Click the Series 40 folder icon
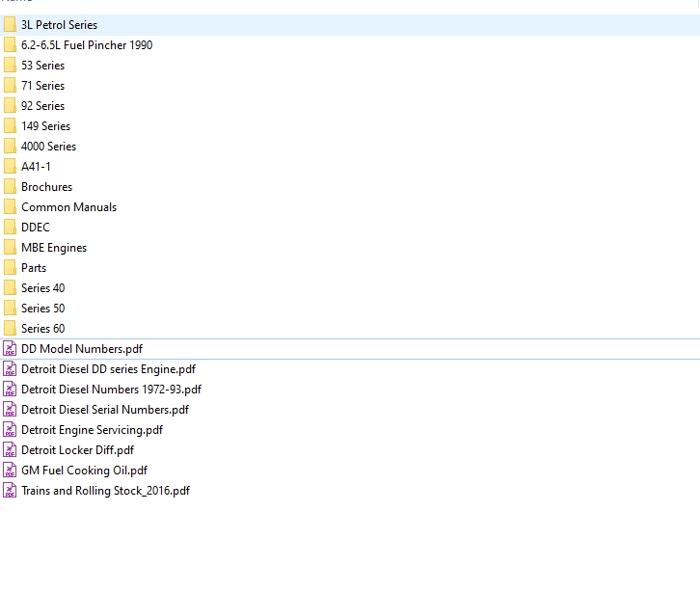 click(10, 288)
